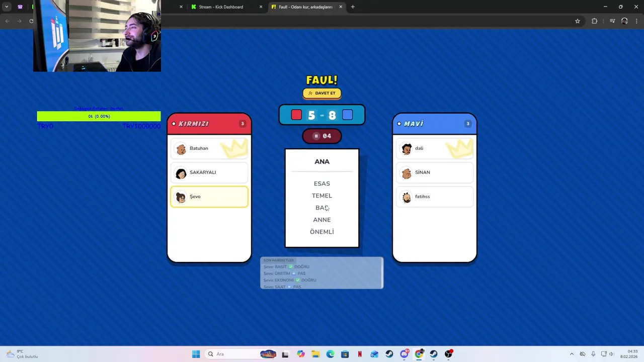Go back with the browser back arrow
Screen dimensions: 644x362
pyautogui.click(x=7, y=21)
